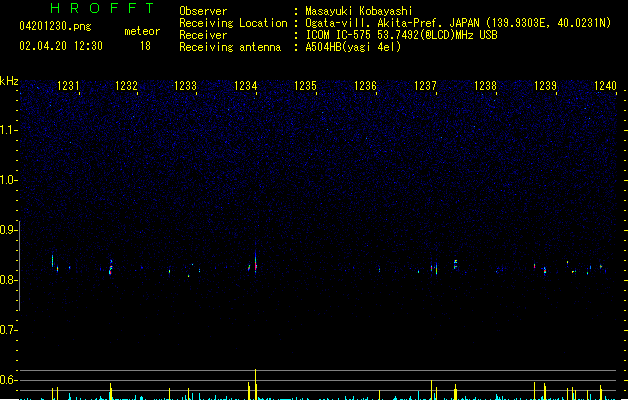Click the strong meteor echo at 1234
This screenshot has height=400, width=629.
[256, 263]
